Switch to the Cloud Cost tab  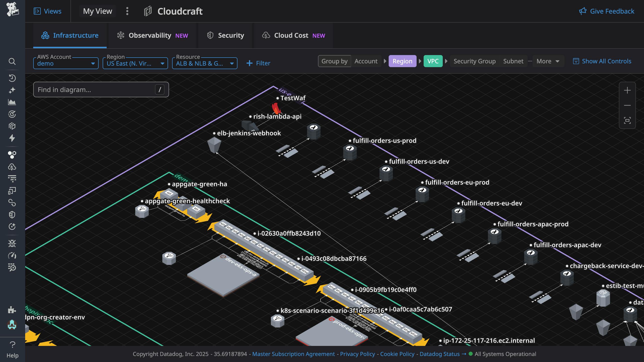291,35
